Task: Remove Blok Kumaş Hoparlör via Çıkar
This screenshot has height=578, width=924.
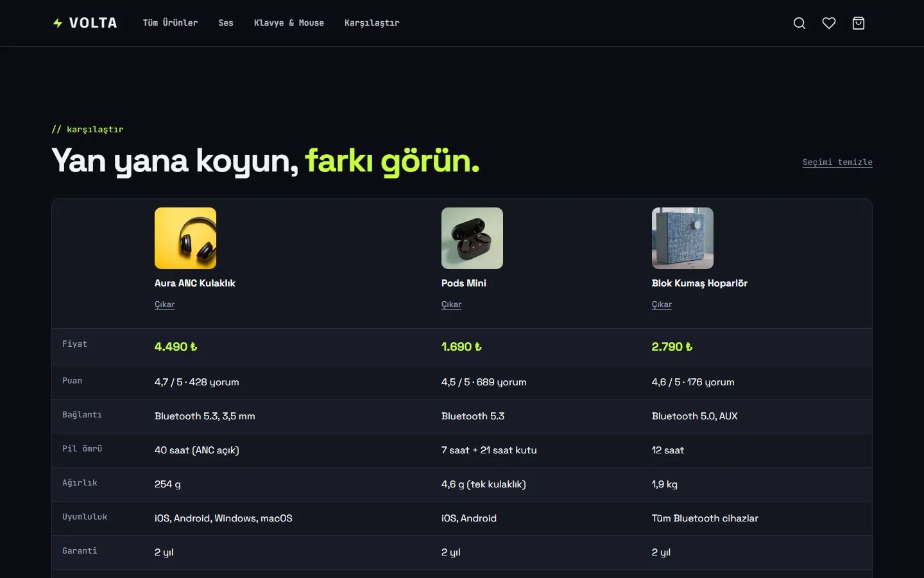Action: 662,304
